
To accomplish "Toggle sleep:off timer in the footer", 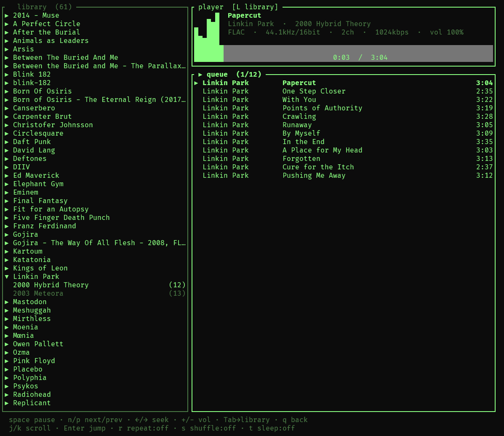I will click(272, 428).
